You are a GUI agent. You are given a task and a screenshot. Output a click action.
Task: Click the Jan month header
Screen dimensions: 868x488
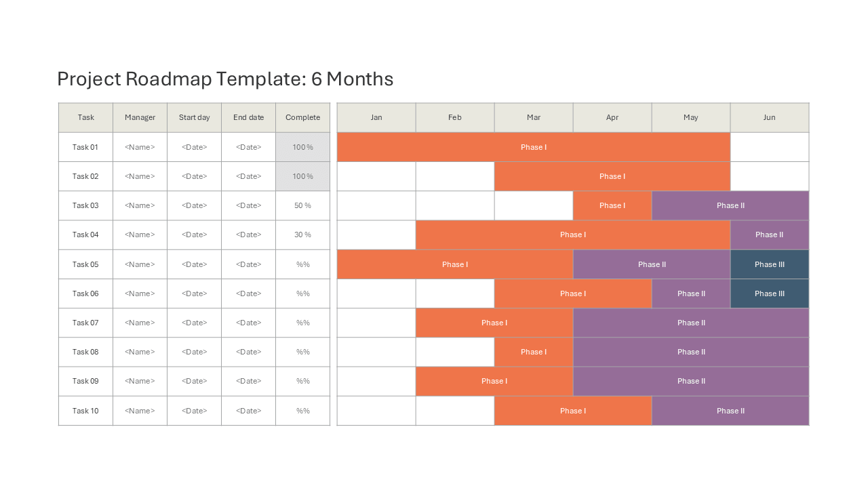tap(376, 117)
